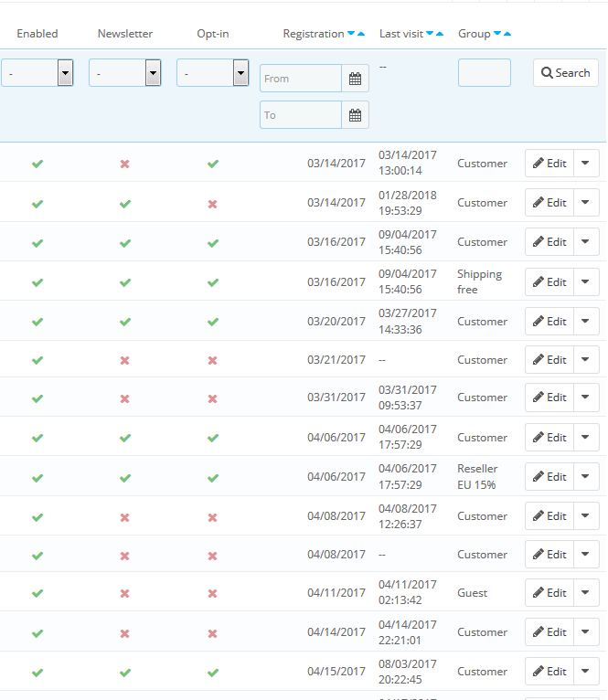This screenshot has height=700, width=608.
Task: Click the Search button
Action: pos(565,73)
